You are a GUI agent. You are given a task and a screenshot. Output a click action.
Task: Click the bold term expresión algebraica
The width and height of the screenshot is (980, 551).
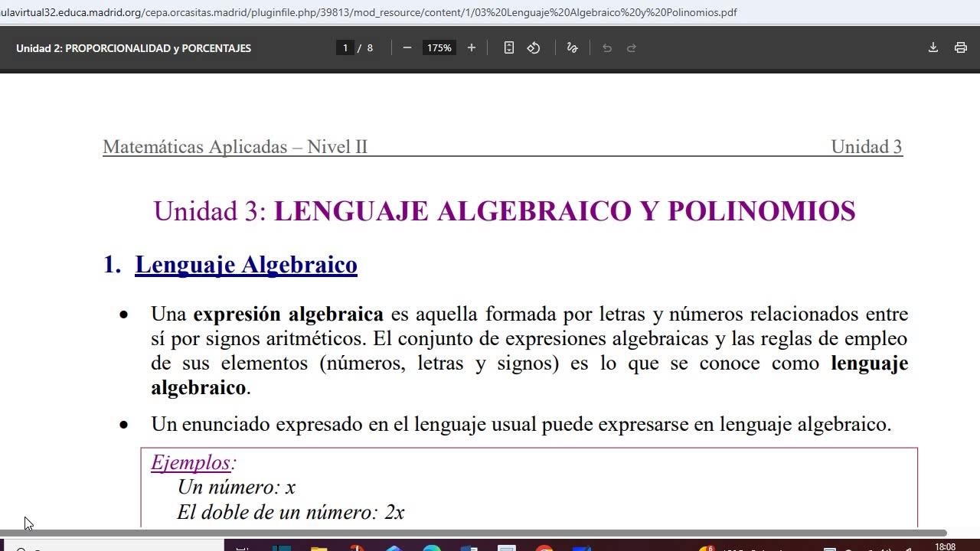(288, 314)
